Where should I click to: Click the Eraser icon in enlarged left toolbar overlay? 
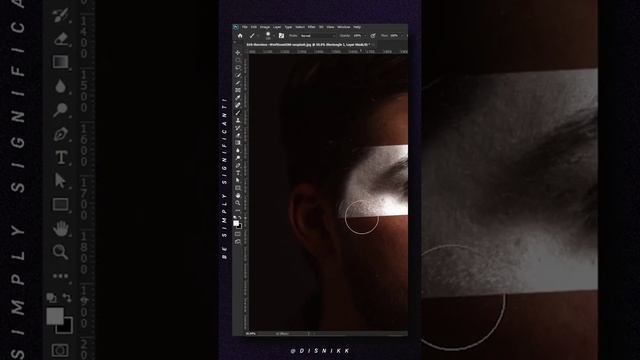point(60,39)
